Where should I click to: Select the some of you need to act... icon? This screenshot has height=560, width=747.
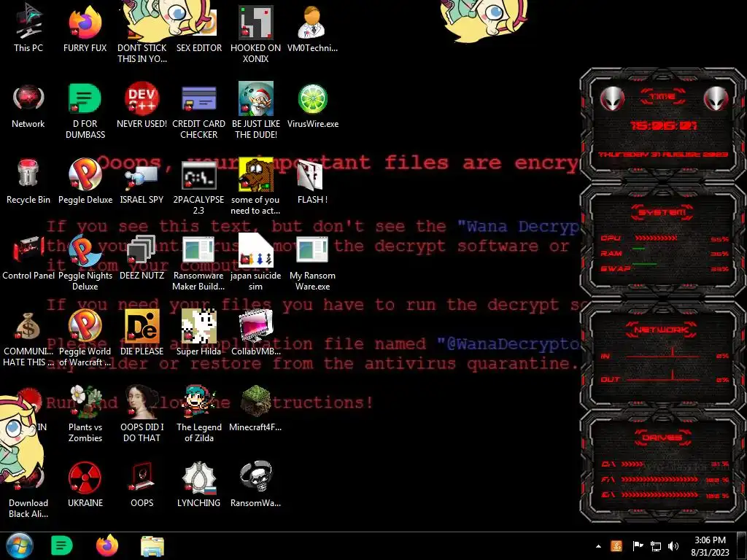pos(255,187)
